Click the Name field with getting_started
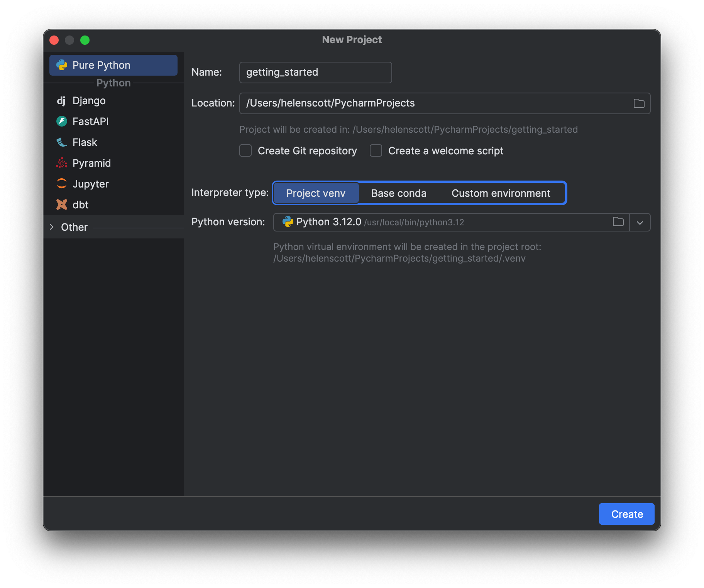 315,73
